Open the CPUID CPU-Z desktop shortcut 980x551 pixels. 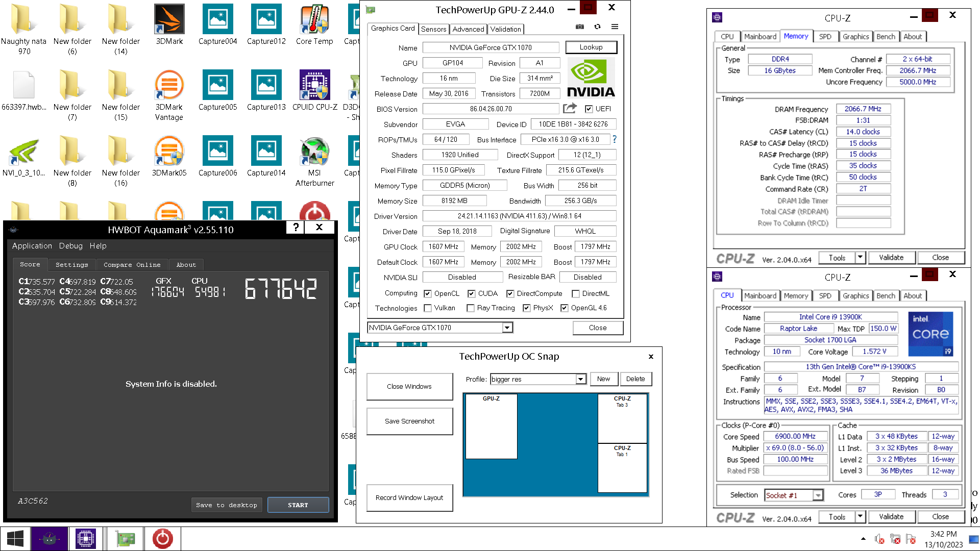tap(314, 90)
